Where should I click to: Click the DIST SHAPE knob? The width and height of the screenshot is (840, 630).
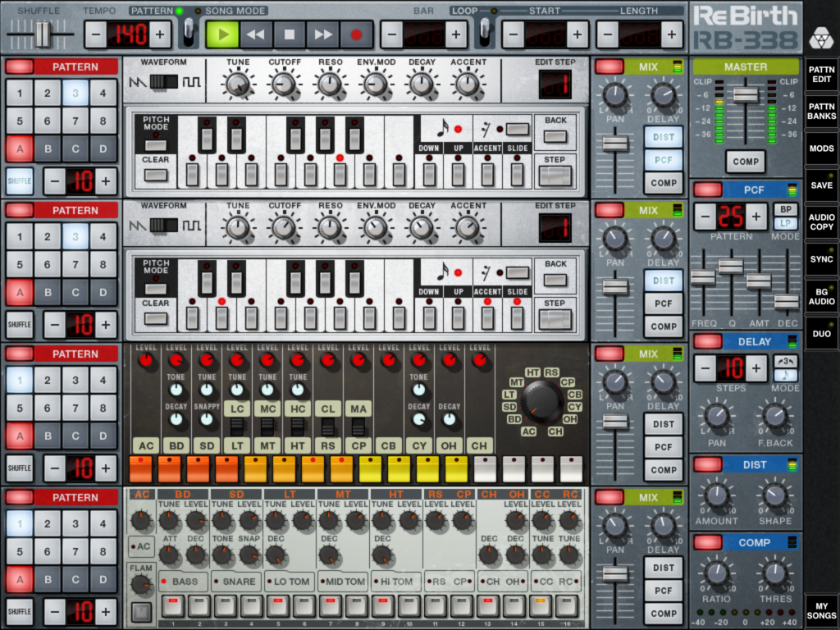774,496
